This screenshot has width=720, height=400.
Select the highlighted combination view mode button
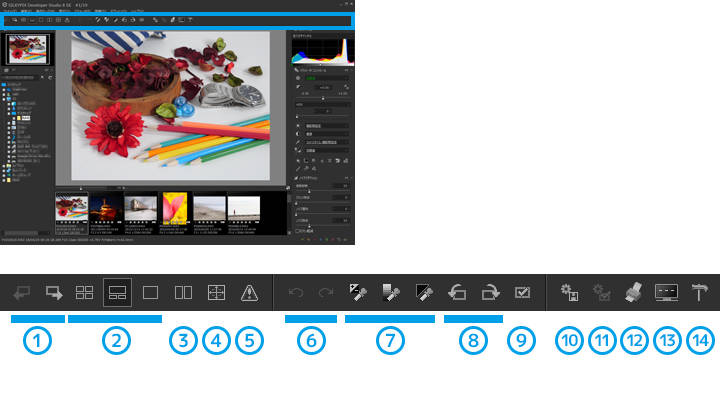click(x=118, y=293)
